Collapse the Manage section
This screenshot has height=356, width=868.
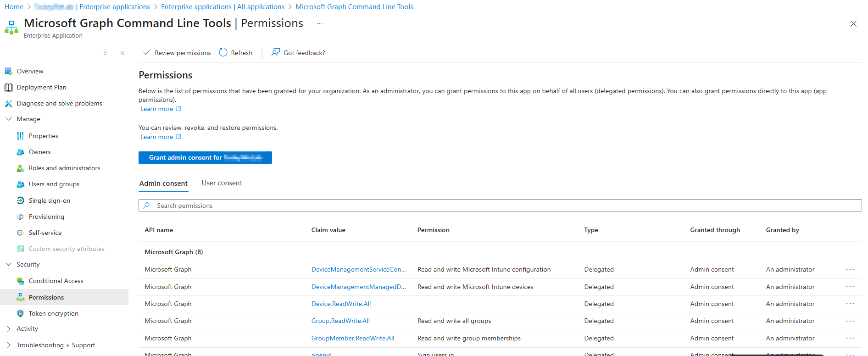(8, 119)
